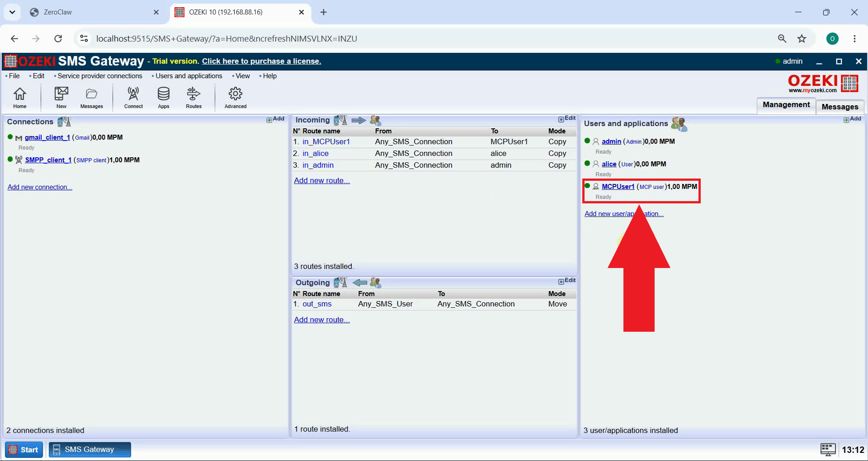Open the browser profile avatar
Screen dimensions: 868x461
point(832,39)
